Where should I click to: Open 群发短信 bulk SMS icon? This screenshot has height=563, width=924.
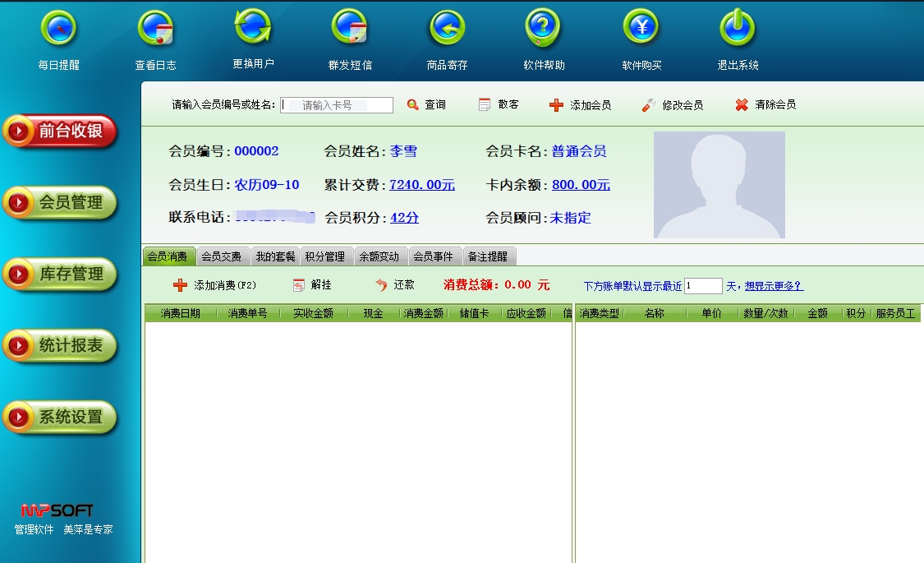(x=350, y=30)
